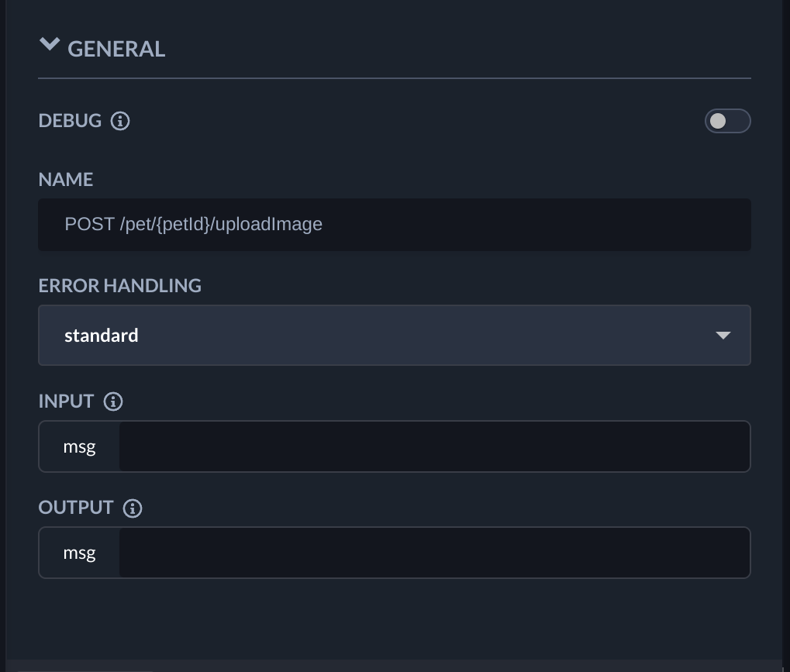Click the DEBUG label text
Image resolution: width=790 pixels, height=672 pixels.
click(70, 121)
